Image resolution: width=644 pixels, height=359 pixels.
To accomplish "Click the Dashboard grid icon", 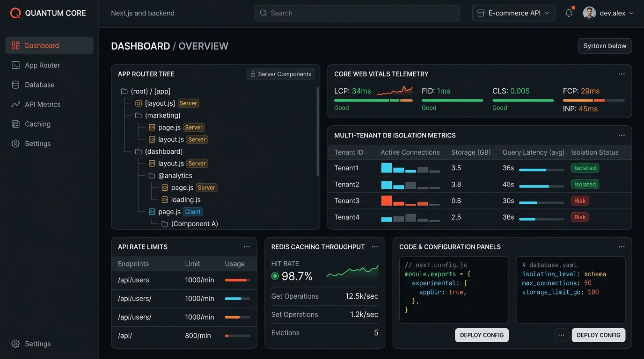I will pos(15,45).
